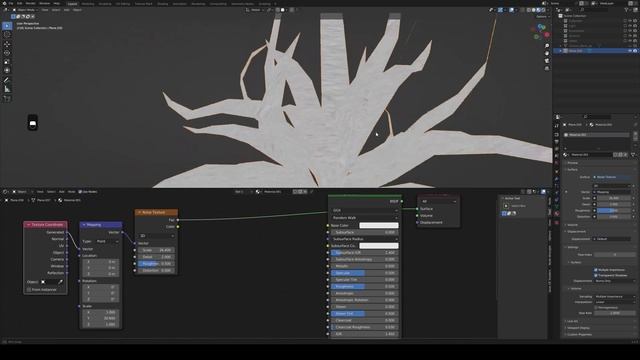Select the Cursor tool
This screenshot has width=640, height=360.
coord(7,35)
